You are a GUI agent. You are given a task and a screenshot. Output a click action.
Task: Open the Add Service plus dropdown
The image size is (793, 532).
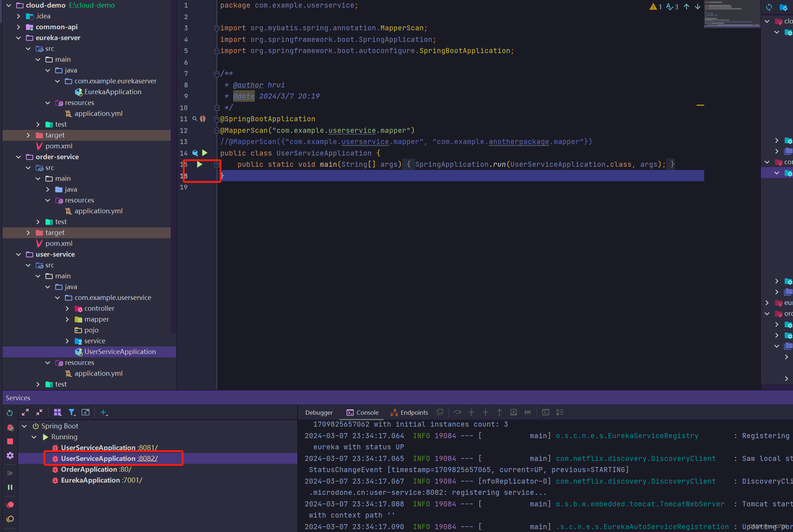coord(104,413)
